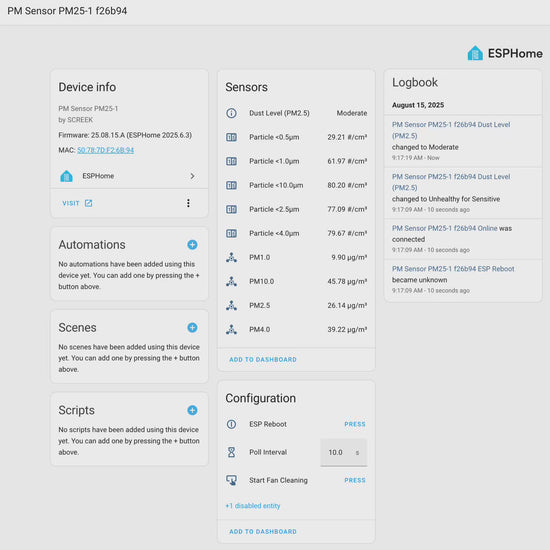
Task: Click Sensors card ADD TO DASHBOARD
Action: point(263,360)
